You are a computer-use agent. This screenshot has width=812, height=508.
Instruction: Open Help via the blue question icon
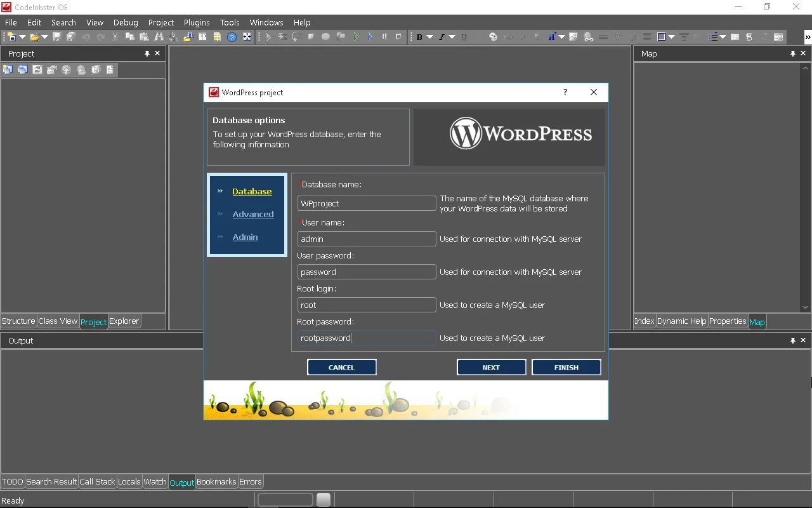click(232, 37)
